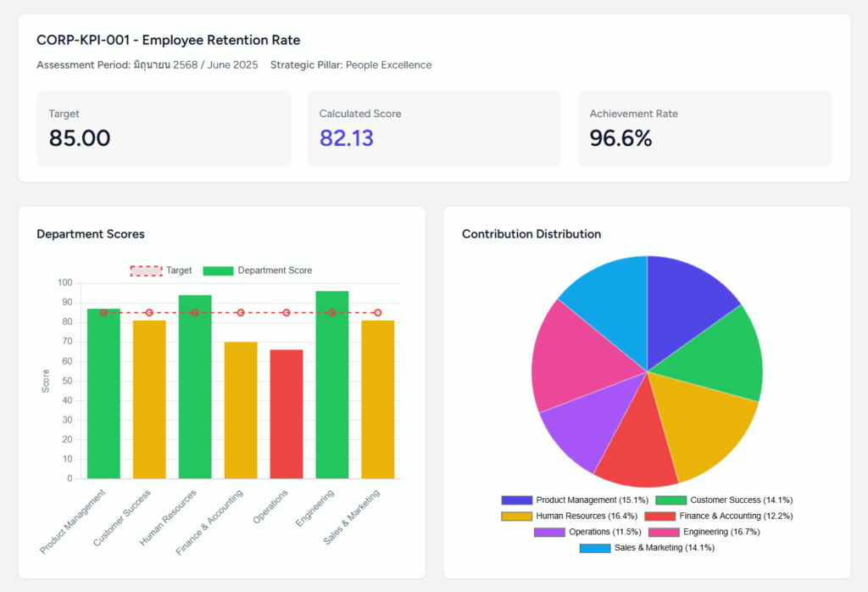Viewport: 868px width, 592px height.
Task: Select the Human Resources bar in chart
Action: click(x=195, y=387)
